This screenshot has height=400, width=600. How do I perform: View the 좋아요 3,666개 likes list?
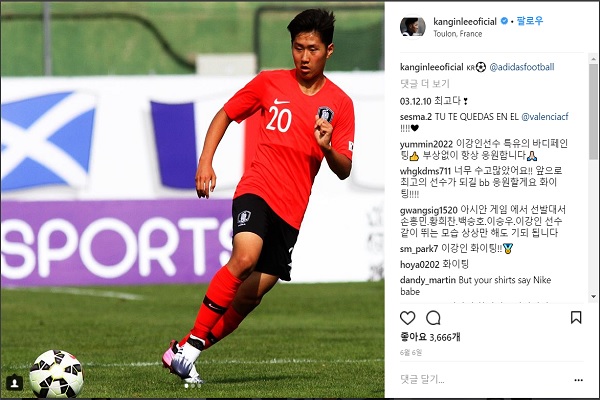pyautogui.click(x=430, y=337)
